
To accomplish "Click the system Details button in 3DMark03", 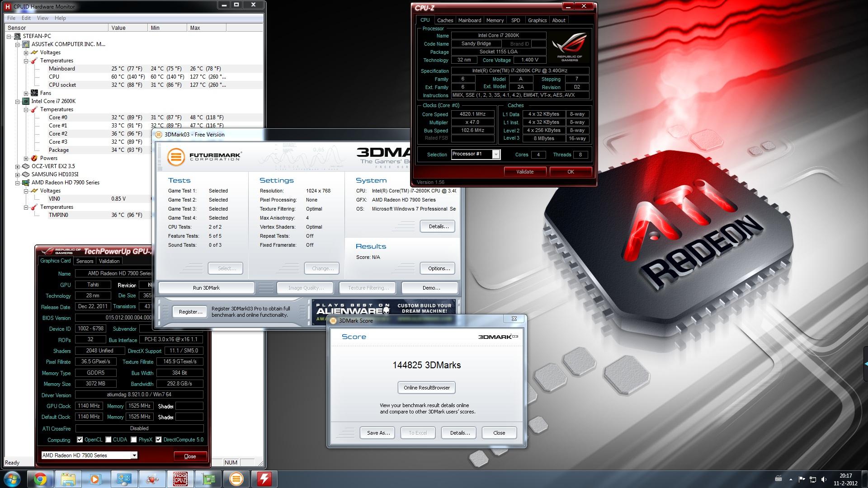I will point(438,226).
